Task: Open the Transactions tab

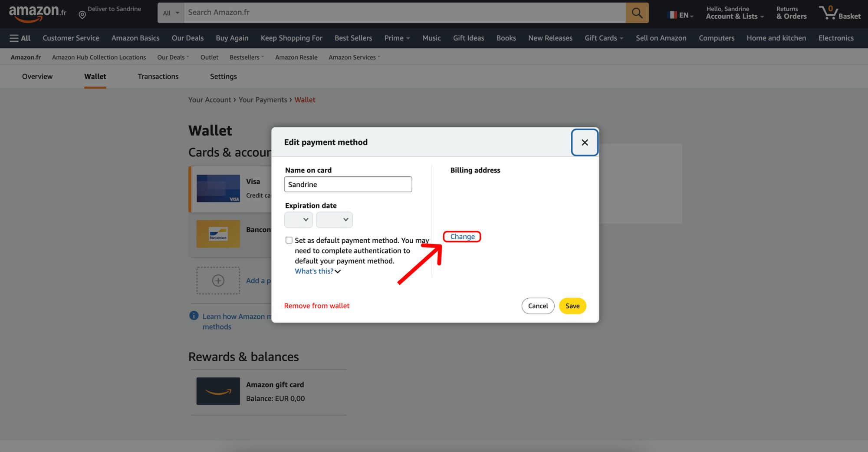Action: 158,76
